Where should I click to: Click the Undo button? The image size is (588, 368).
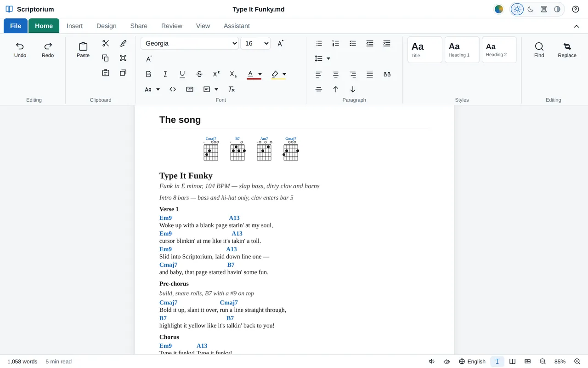point(20,50)
